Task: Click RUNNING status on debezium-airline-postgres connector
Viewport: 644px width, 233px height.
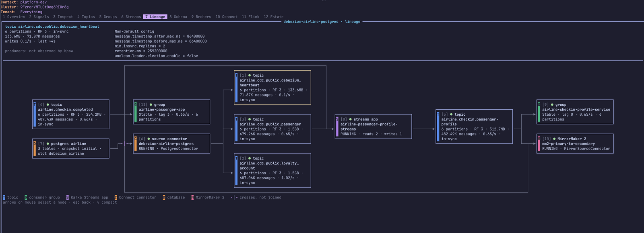Action: pyautogui.click(x=147, y=149)
